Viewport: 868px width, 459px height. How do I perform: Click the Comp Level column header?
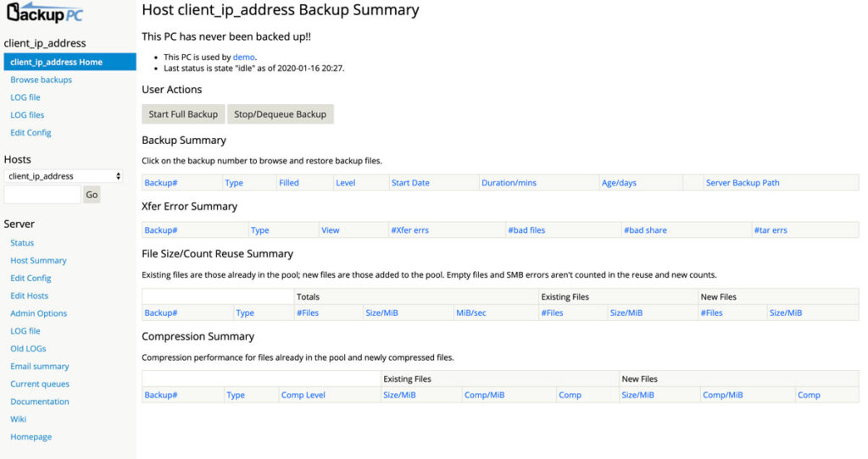coord(303,395)
